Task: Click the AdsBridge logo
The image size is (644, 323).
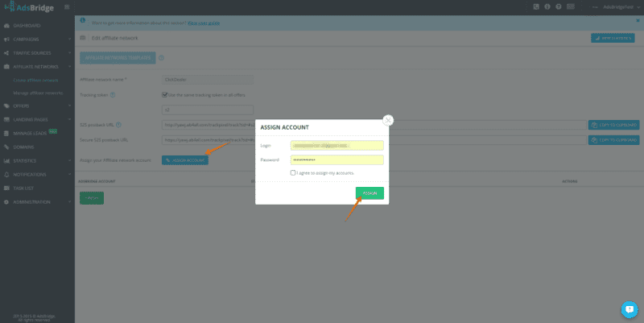Action: [x=29, y=6]
